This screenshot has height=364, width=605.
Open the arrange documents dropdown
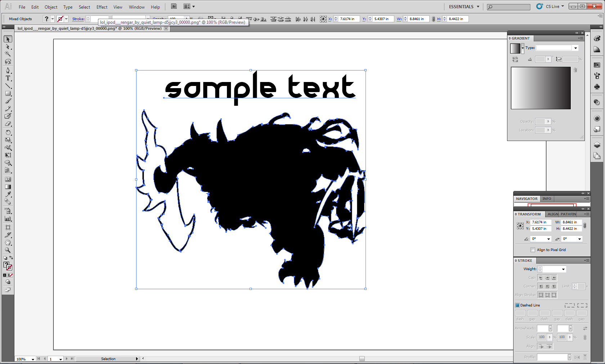(x=189, y=6)
